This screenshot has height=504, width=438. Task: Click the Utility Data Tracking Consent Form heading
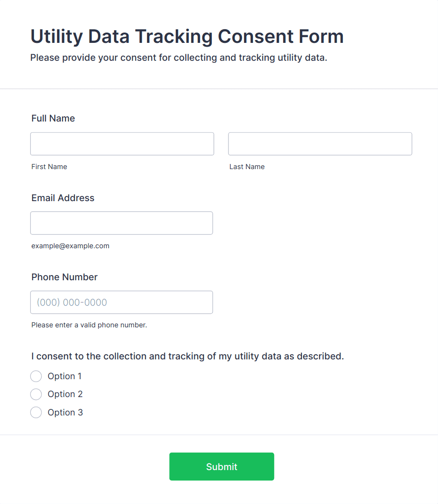(187, 36)
